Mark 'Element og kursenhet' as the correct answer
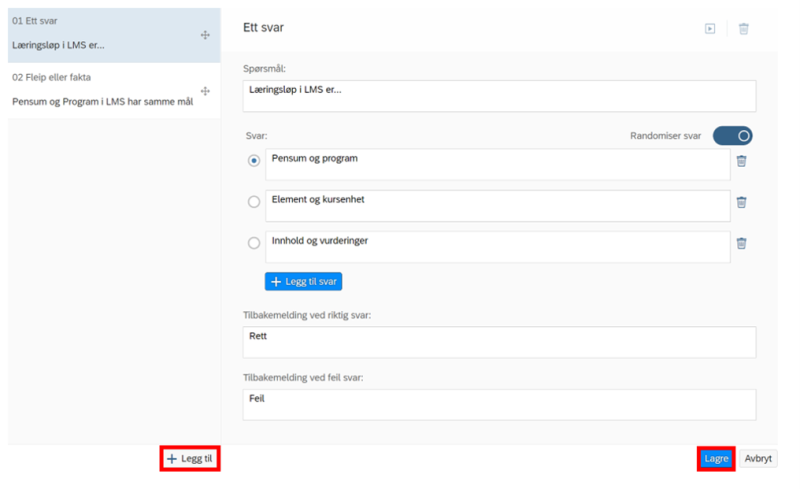Viewport: 800px width, 489px height. (254, 202)
